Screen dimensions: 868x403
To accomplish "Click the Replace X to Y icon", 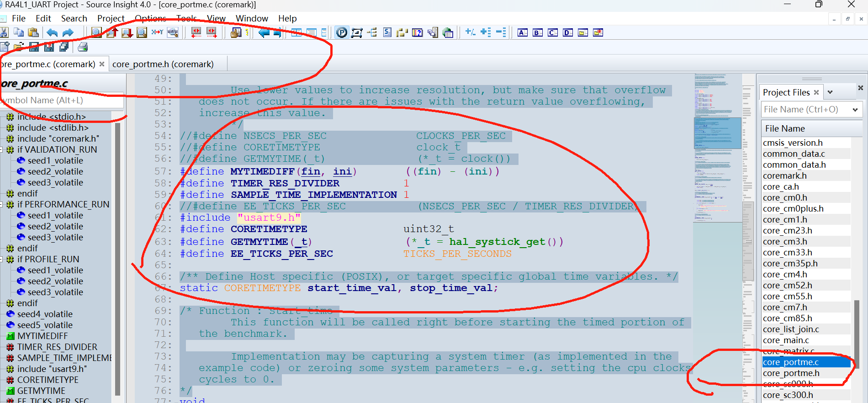I will (157, 32).
